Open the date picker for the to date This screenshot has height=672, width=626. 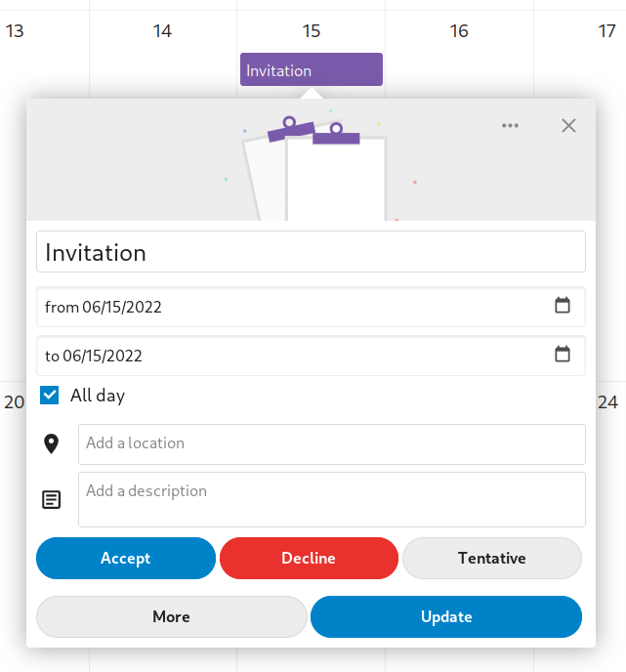coord(563,355)
